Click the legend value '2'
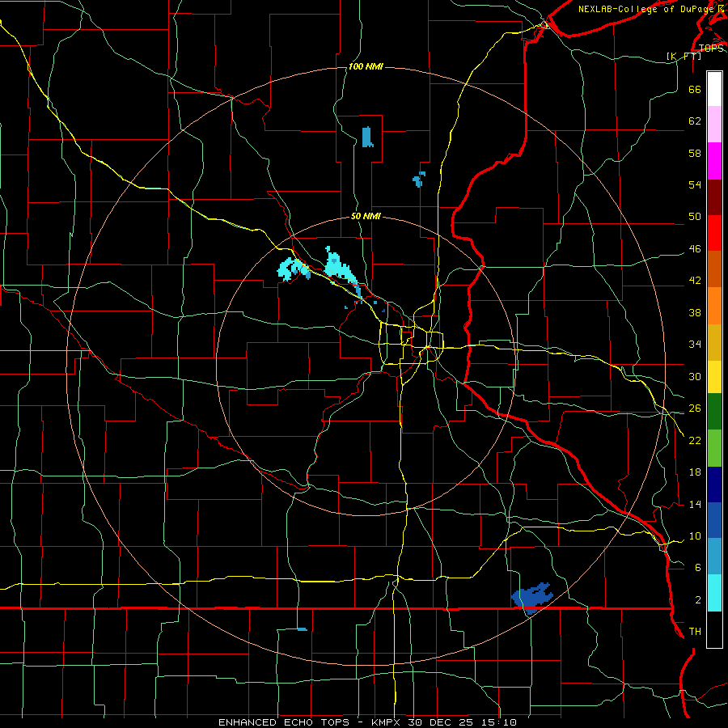Image resolution: width=728 pixels, height=728 pixels. pyautogui.click(x=698, y=600)
